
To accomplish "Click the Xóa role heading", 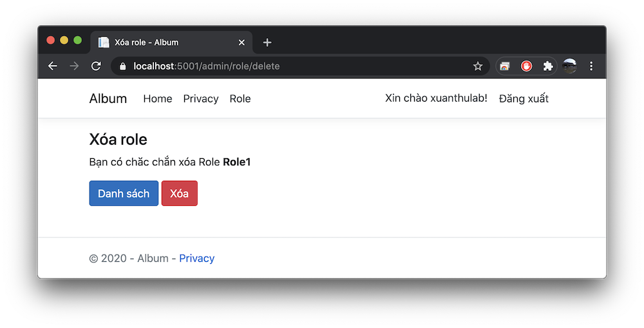I will pos(118,140).
